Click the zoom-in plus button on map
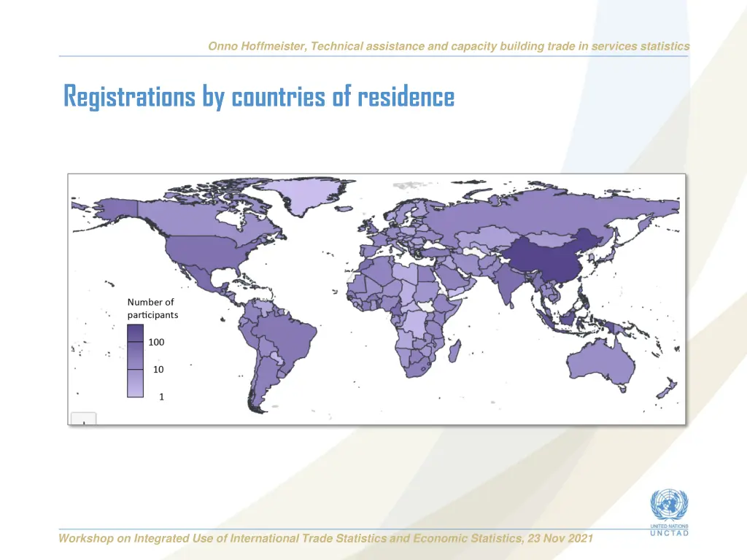 click(x=82, y=419)
